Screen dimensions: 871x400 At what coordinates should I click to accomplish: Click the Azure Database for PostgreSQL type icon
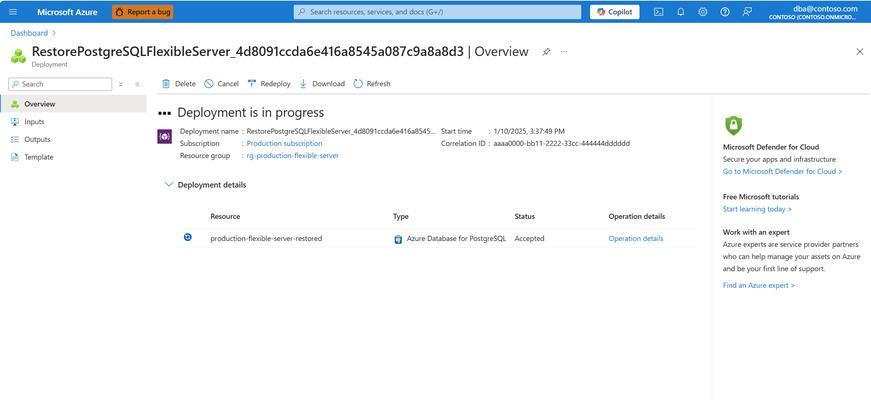pyautogui.click(x=398, y=239)
